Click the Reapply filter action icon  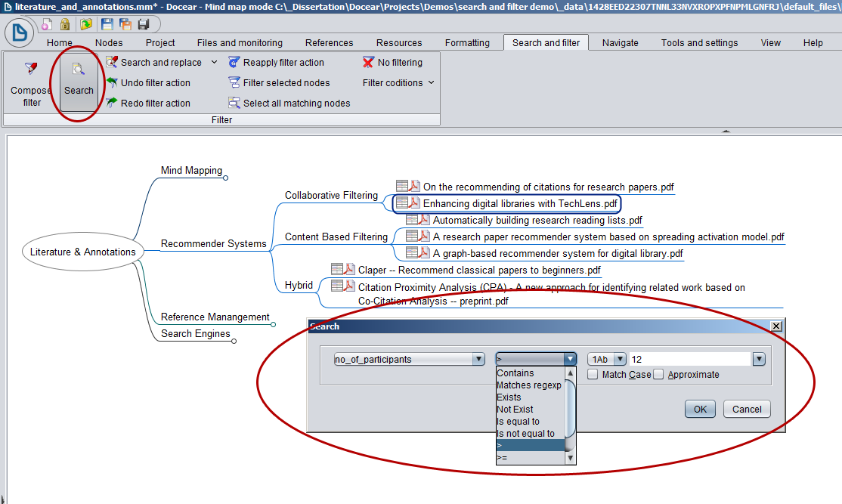(234, 63)
